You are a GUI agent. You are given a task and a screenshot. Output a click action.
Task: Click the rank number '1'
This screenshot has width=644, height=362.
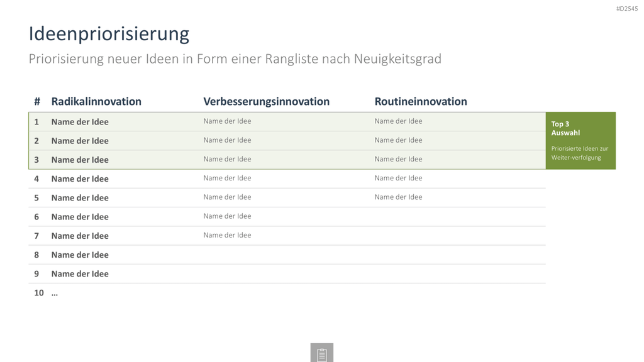tap(36, 122)
